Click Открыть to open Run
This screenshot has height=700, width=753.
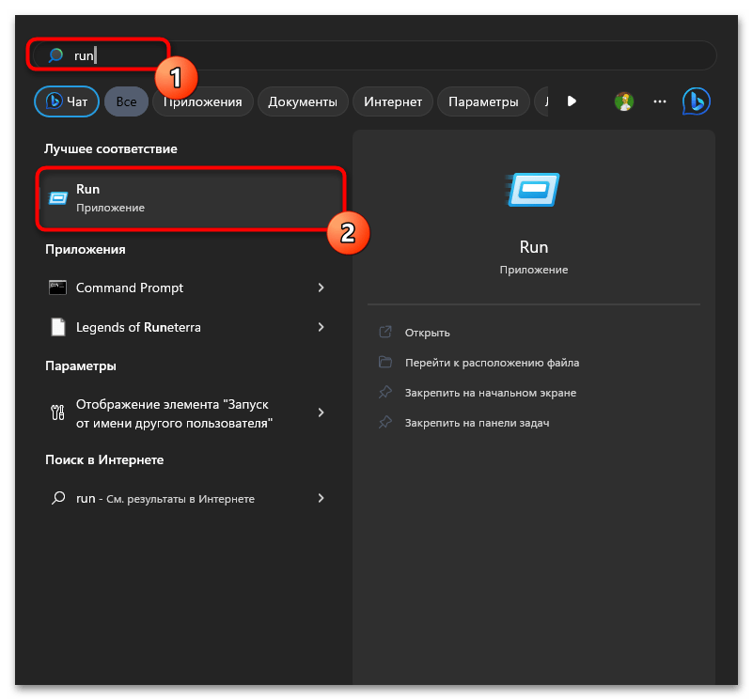[x=427, y=333]
